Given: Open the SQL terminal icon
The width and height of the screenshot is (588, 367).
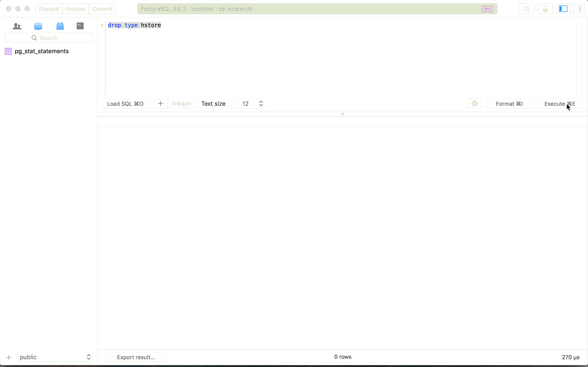Looking at the screenshot, I should [80, 26].
